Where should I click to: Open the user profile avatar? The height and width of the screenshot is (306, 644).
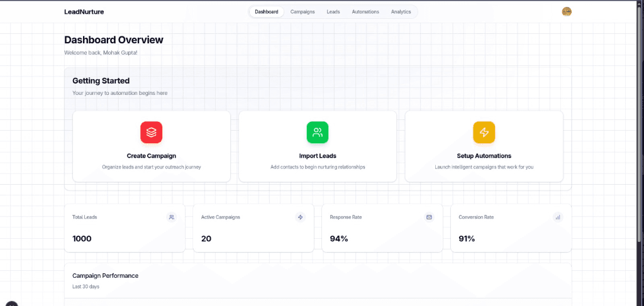(x=567, y=11)
